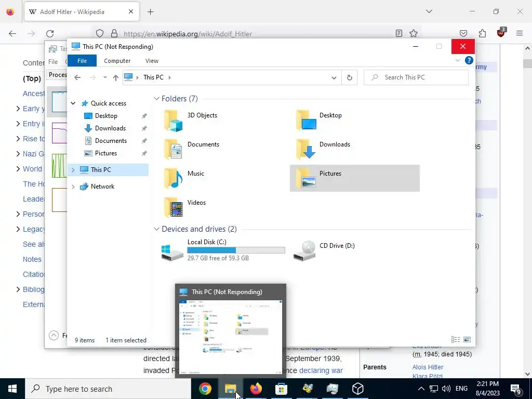Collapse the Devices and drives group
This screenshot has width=532, height=399.
pyautogui.click(x=156, y=229)
